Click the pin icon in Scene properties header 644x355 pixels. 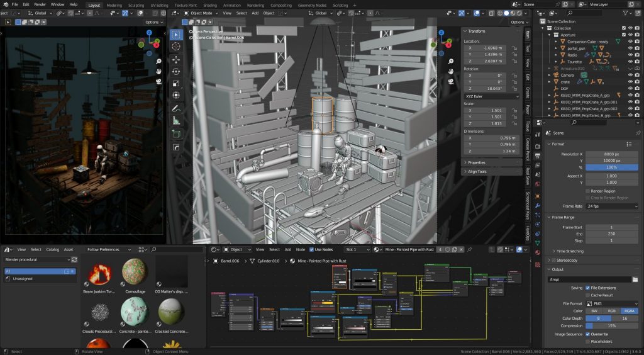(638, 133)
